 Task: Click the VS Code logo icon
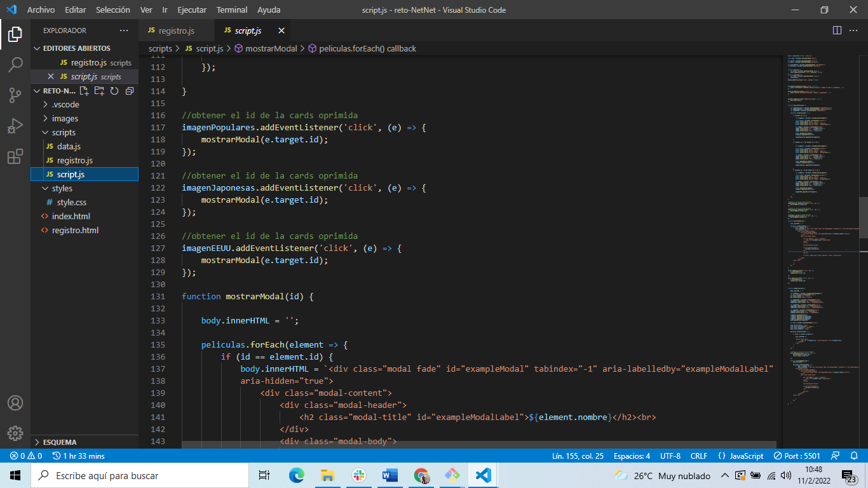click(11, 10)
